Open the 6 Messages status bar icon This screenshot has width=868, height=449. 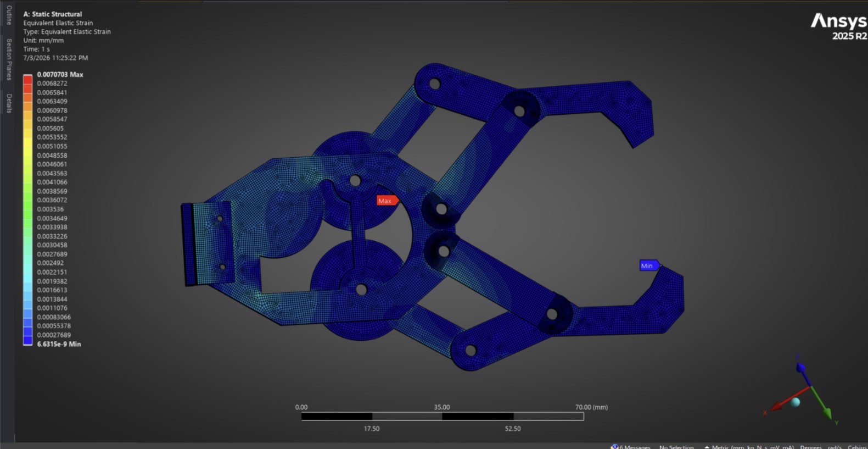[x=630, y=446]
